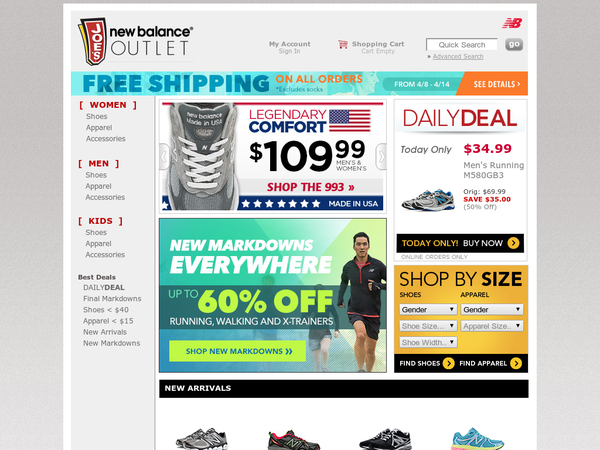
Task: Open the shopping cart icon
Action: [342, 44]
